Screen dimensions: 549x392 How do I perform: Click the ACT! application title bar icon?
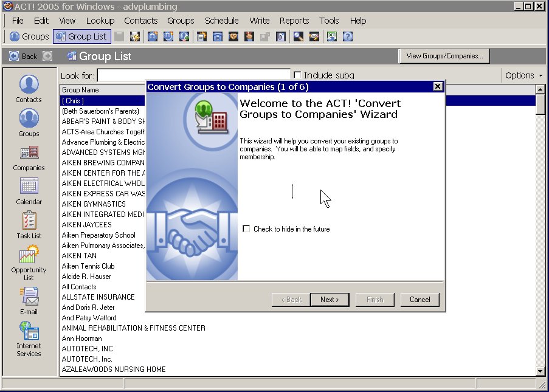coord(7,6)
